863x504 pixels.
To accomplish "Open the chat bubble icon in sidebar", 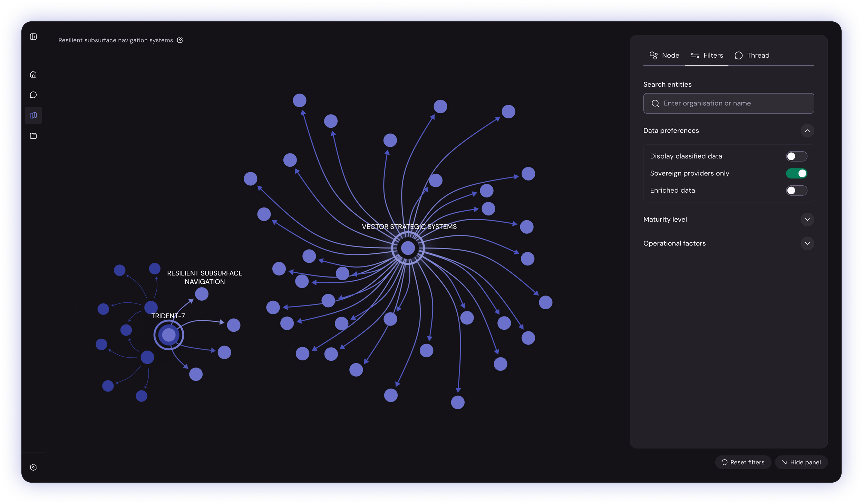I will 33,95.
